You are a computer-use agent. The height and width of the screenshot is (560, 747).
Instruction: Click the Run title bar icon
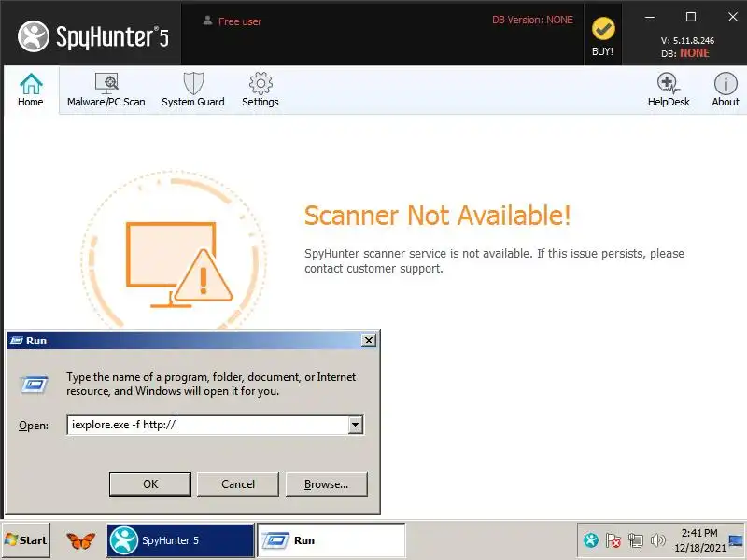click(17, 341)
